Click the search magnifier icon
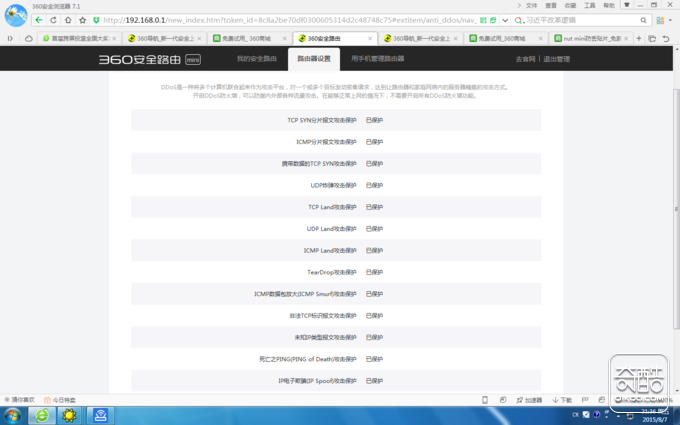 pos(644,20)
